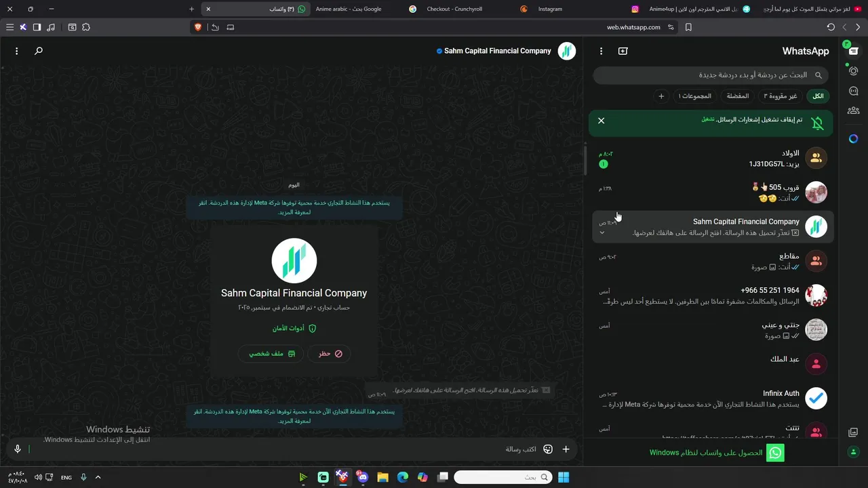Open the chat list three-dot menu
Viewport: 868px width, 488px height.
coord(601,51)
